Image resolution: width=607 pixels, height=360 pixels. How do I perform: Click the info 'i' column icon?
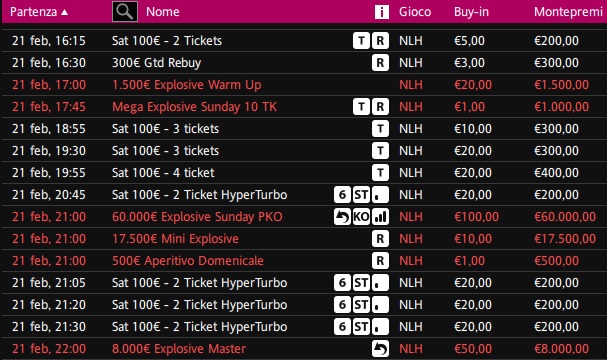click(x=382, y=12)
